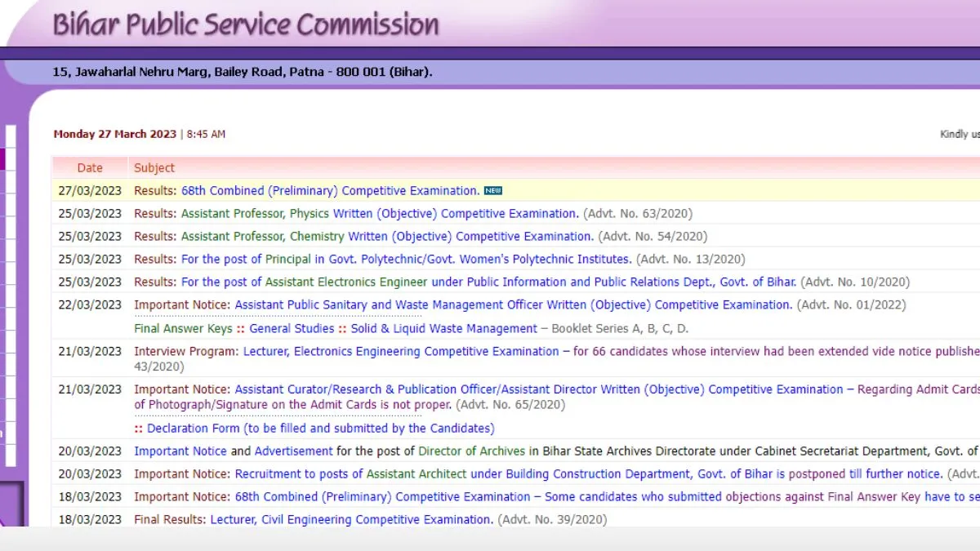This screenshot has height=551, width=980.
Task: Click the Bihar Public Service Commission title banner
Action: pos(246,24)
